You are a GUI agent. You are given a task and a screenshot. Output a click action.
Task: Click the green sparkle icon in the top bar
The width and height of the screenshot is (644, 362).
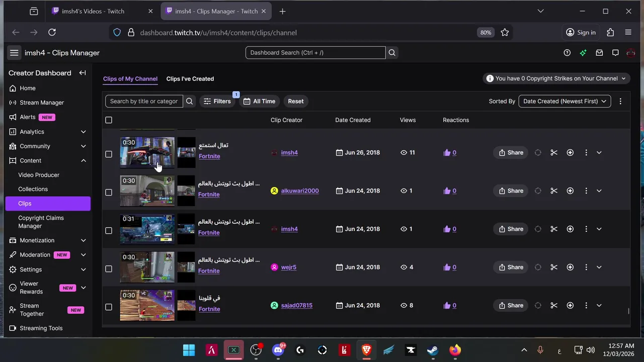pos(583,53)
